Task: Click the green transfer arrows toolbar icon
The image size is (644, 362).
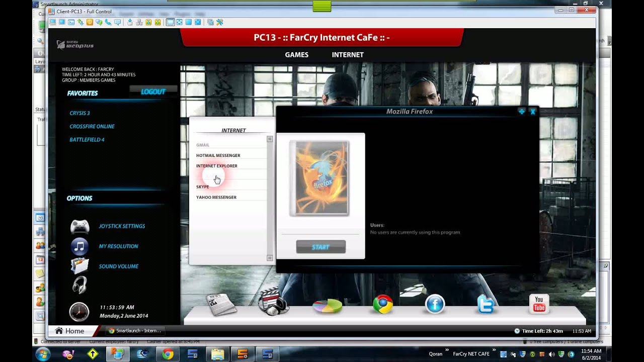Action: point(80,22)
